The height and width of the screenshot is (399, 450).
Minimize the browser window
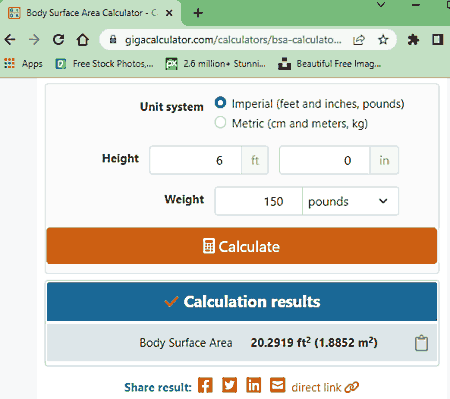pyautogui.click(x=416, y=5)
